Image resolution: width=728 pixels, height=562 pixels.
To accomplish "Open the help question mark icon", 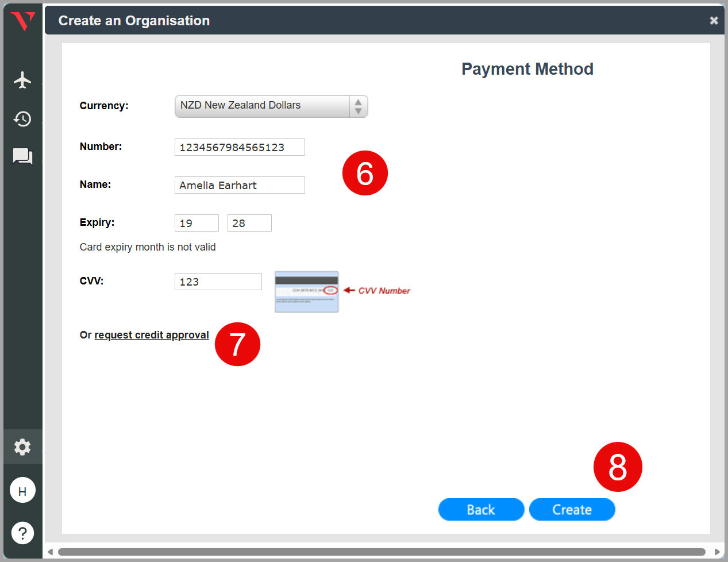I will click(22, 533).
